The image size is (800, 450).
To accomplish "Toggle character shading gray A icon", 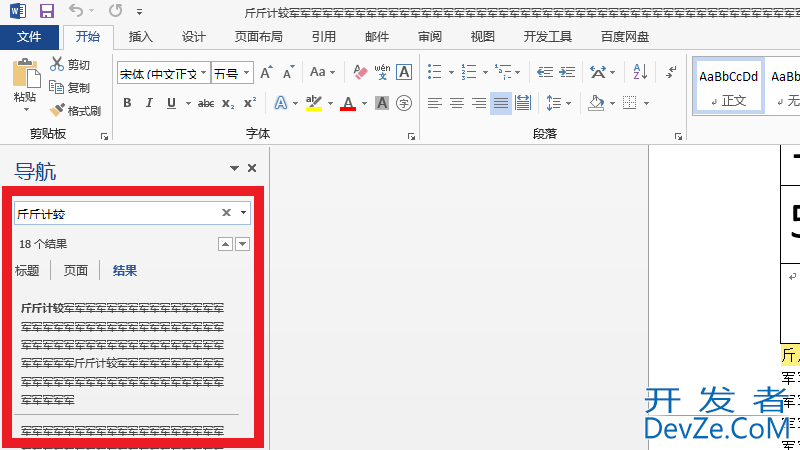I will tap(382, 104).
